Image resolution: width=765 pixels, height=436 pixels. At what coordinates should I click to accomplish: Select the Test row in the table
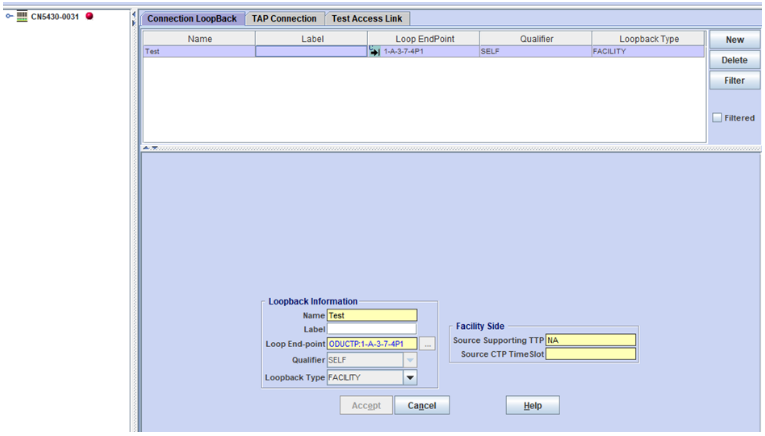point(198,51)
